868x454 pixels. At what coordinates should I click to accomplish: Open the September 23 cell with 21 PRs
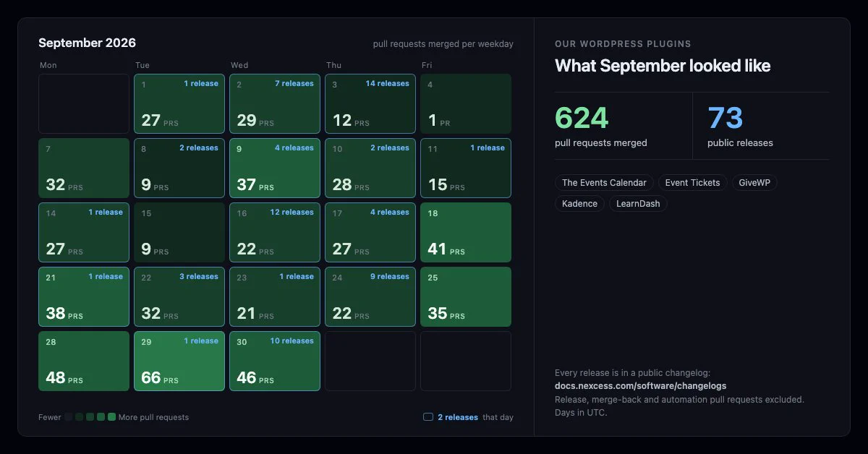click(x=275, y=297)
